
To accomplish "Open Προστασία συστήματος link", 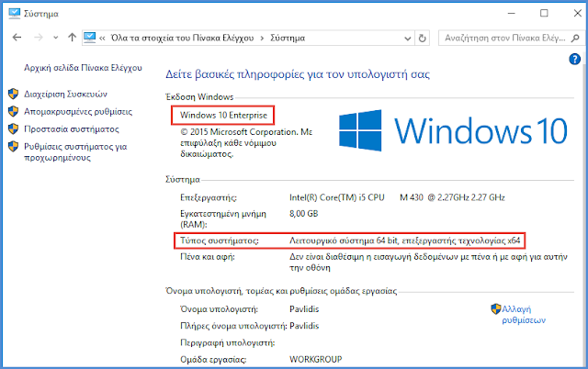I will tap(72, 129).
